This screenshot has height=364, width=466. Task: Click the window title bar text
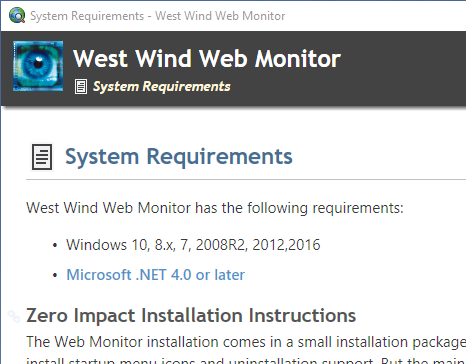[157, 16]
